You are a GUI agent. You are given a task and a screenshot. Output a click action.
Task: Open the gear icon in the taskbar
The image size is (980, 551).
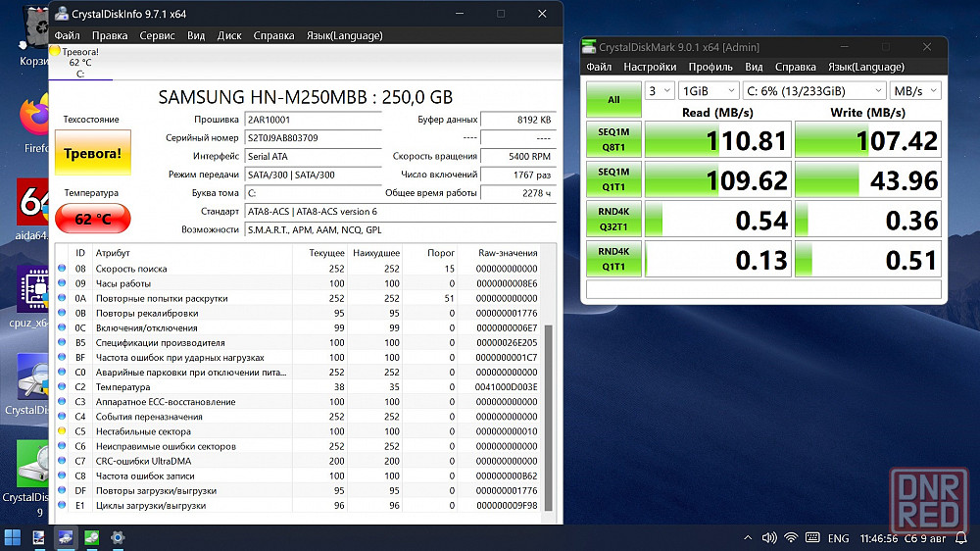(x=118, y=537)
